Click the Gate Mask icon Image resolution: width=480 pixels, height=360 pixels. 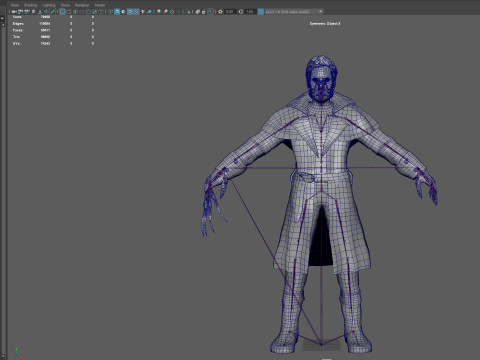point(82,12)
